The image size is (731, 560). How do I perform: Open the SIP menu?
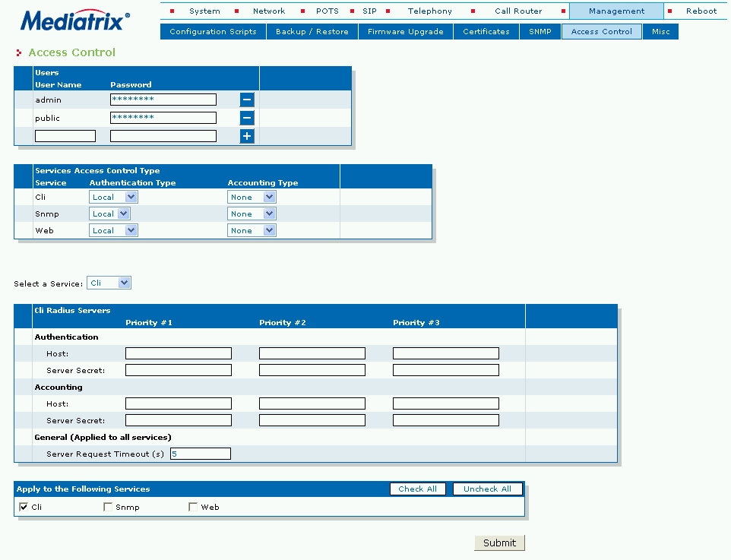pos(369,11)
